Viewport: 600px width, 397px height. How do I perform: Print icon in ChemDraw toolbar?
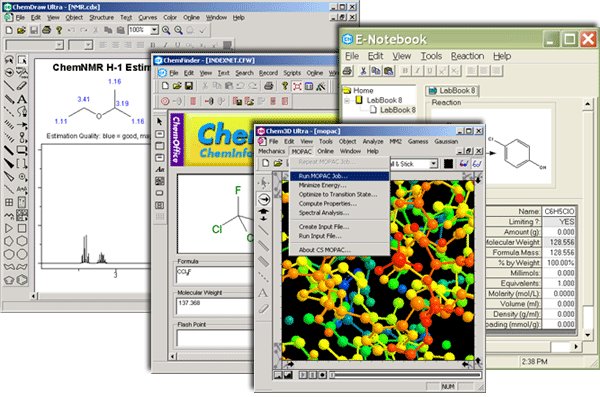pyautogui.click(x=46, y=30)
